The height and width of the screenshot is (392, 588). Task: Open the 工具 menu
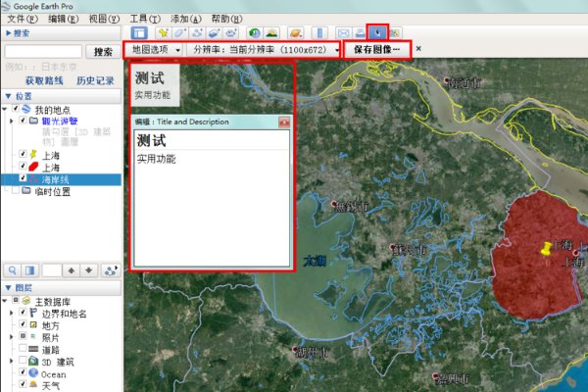pyautogui.click(x=145, y=19)
